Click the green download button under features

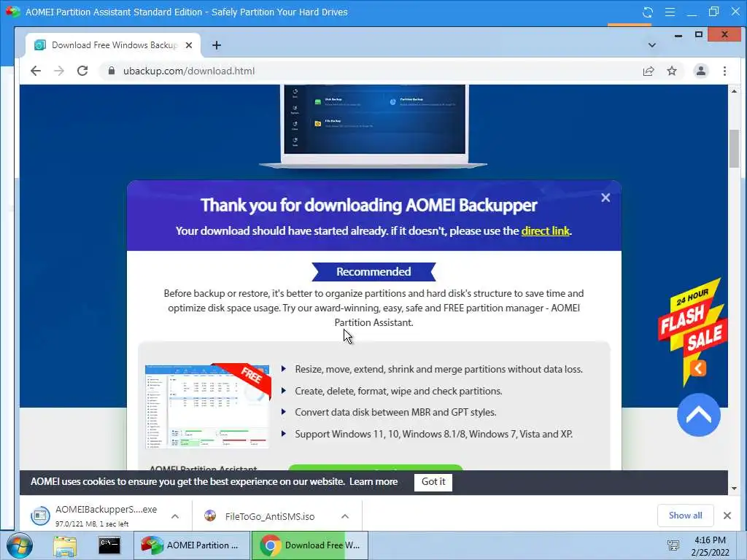tap(376, 467)
